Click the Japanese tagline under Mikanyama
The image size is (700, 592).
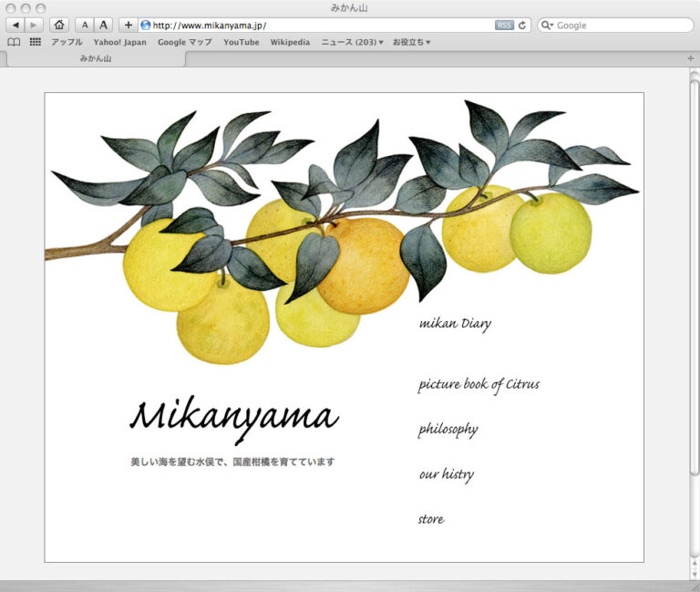(x=232, y=462)
